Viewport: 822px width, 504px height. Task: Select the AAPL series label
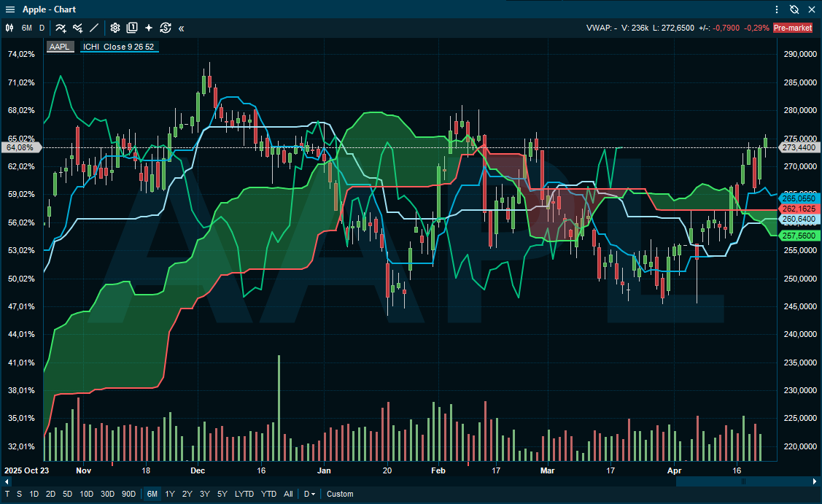click(x=60, y=47)
